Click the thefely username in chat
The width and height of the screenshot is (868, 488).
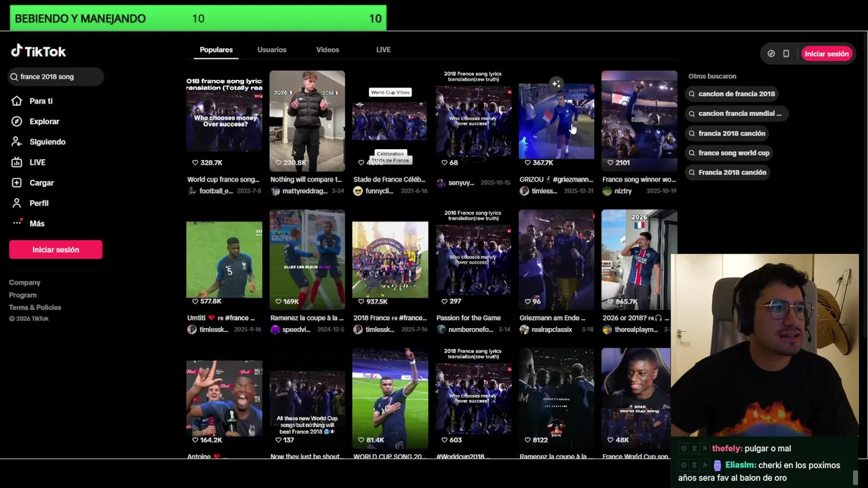(x=727, y=449)
